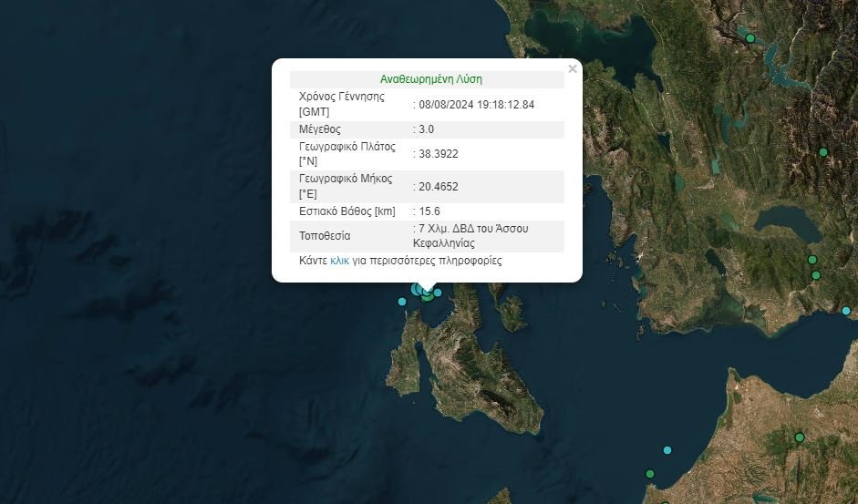Click the green marker on the reservoir at the top right
858x504 pixels.
750,38
